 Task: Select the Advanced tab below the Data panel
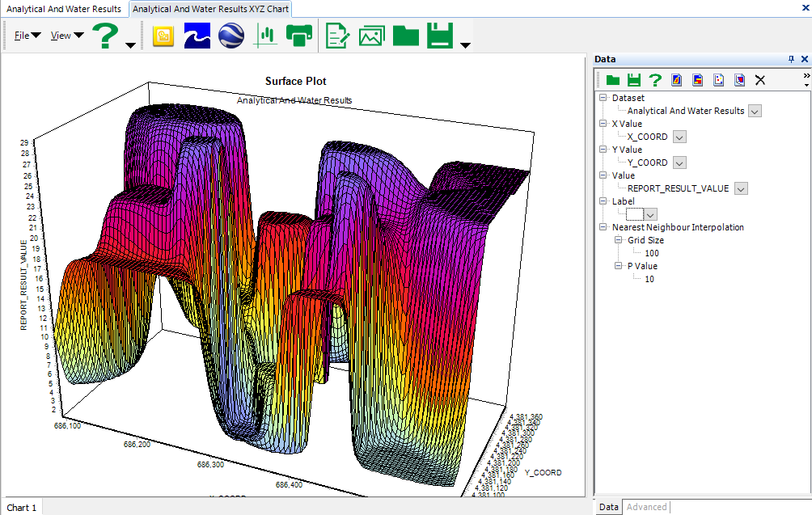click(647, 507)
